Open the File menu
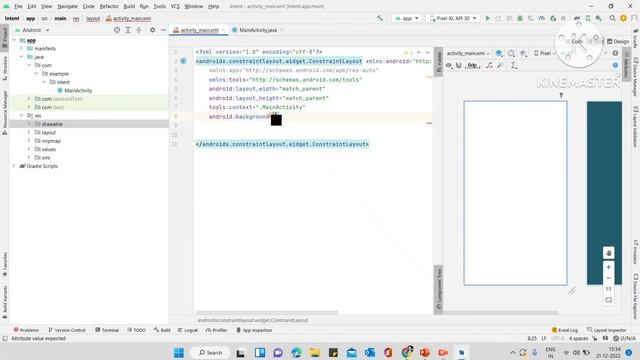 18,7
